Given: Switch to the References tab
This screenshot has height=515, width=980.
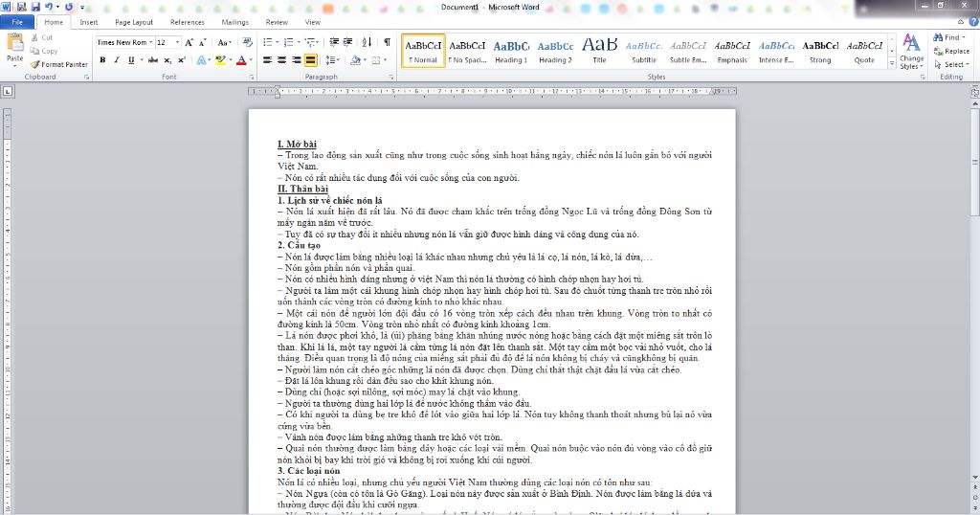Looking at the screenshot, I should coord(188,22).
